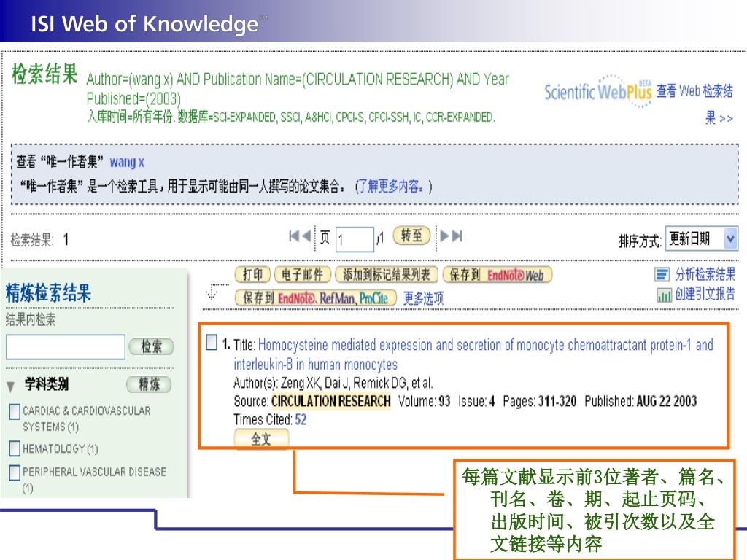Tick the checkbox for result 1
This screenshot has width=747, height=560.
point(212,342)
